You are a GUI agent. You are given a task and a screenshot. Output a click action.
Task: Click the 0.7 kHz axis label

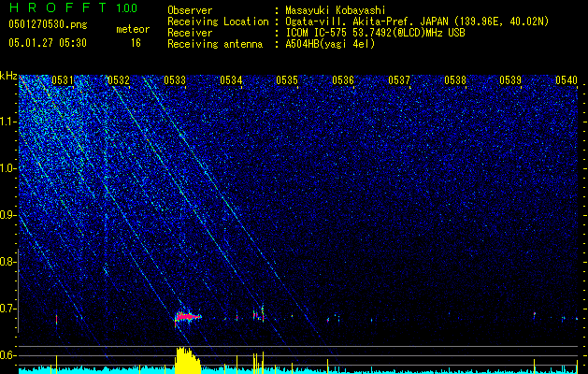8,309
